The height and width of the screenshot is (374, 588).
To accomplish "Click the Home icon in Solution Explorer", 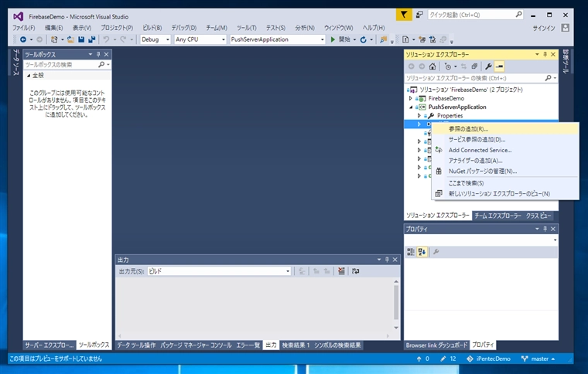I will tap(432, 66).
